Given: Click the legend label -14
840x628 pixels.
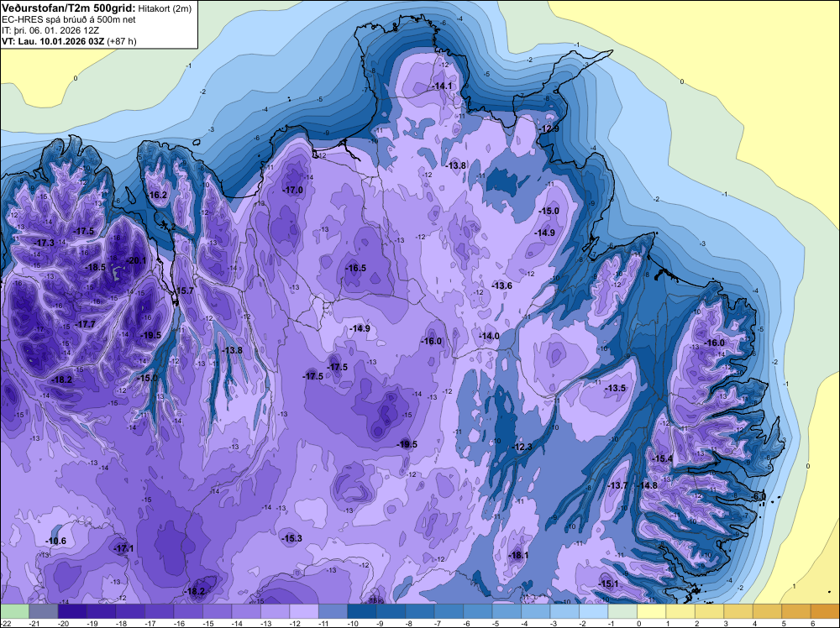Looking at the screenshot, I should pos(237,624).
